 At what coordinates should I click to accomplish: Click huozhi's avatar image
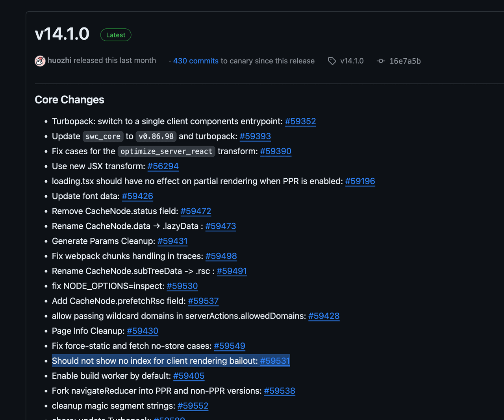coord(40,61)
